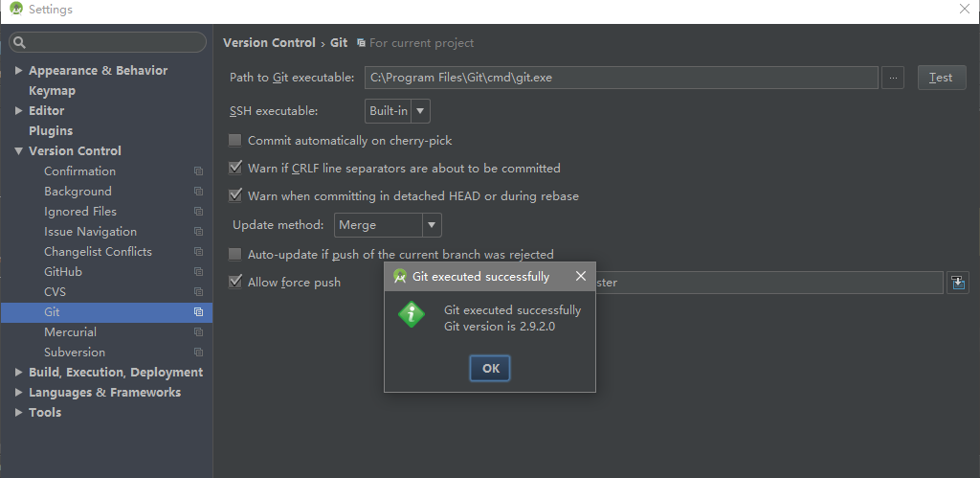Click the search magnifier icon in settings
Viewport: 980px width, 478px height.
click(x=20, y=43)
